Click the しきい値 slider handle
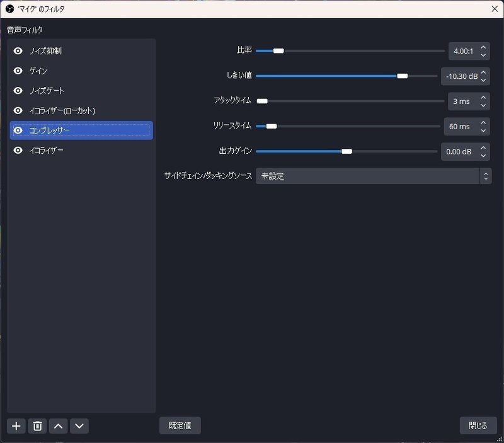The height and width of the screenshot is (443, 504). tap(402, 76)
